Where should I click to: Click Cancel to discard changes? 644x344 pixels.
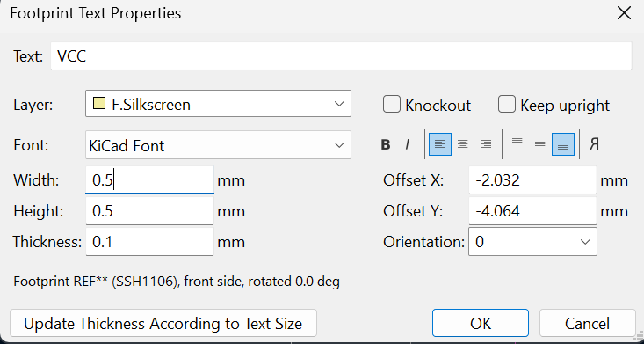tap(587, 324)
